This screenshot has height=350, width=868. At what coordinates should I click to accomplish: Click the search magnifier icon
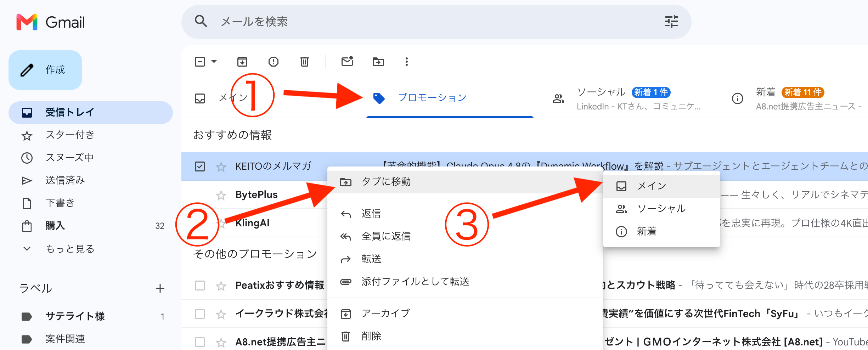[201, 21]
